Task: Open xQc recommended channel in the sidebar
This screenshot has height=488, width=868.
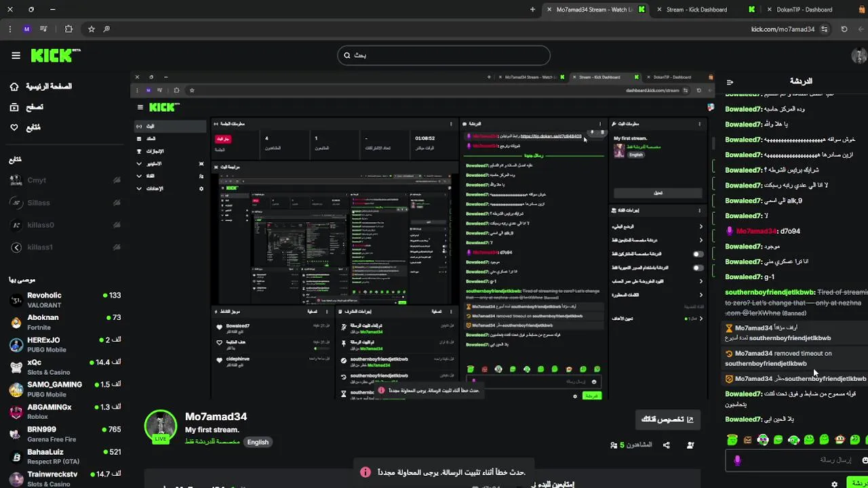Action: (65, 367)
